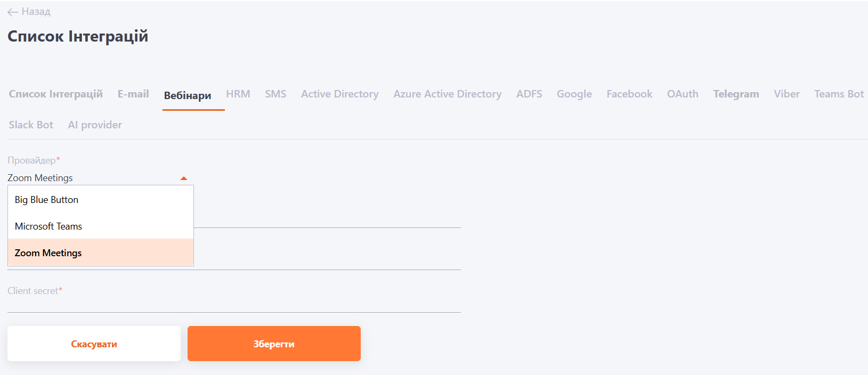Go to the Viber tab
Screen dimensions: 868x375
click(x=786, y=94)
